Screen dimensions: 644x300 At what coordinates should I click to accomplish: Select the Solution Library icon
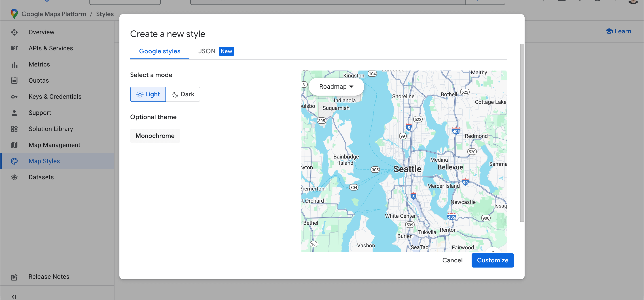click(x=14, y=129)
